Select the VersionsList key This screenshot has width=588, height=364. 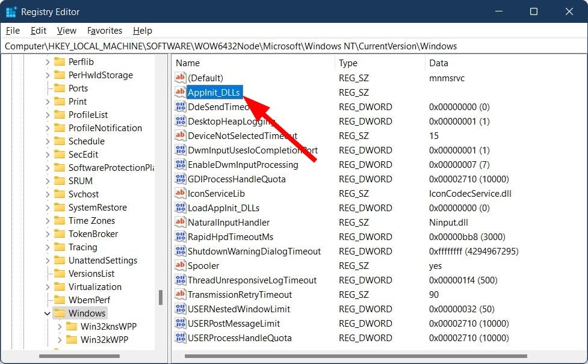pyautogui.click(x=91, y=274)
